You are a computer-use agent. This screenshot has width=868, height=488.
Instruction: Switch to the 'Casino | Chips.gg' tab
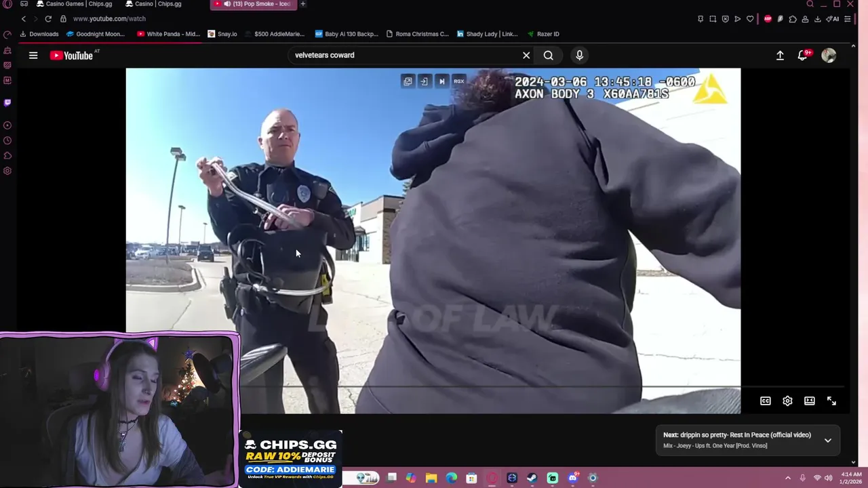click(153, 4)
